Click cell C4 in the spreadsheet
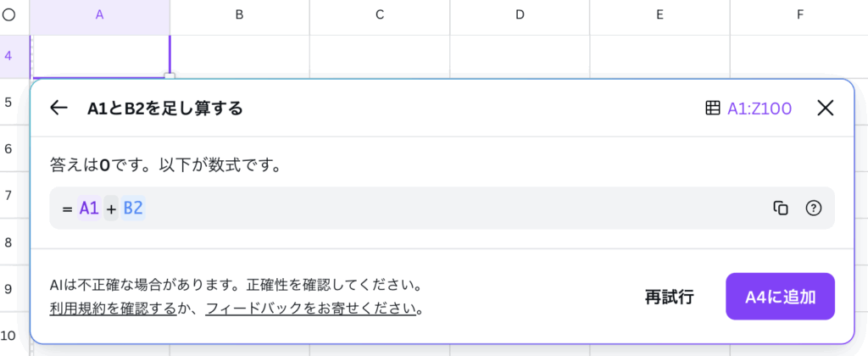Viewport: 868px width, 356px height. [x=380, y=57]
